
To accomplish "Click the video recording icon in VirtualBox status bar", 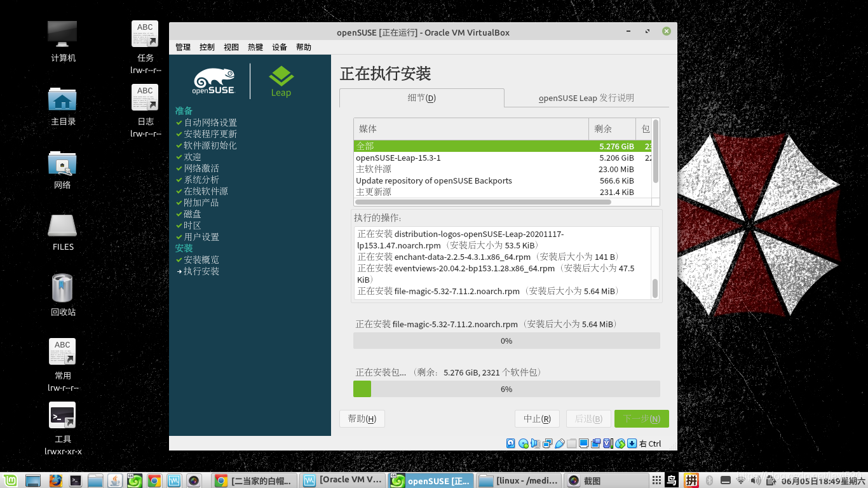I will click(595, 444).
